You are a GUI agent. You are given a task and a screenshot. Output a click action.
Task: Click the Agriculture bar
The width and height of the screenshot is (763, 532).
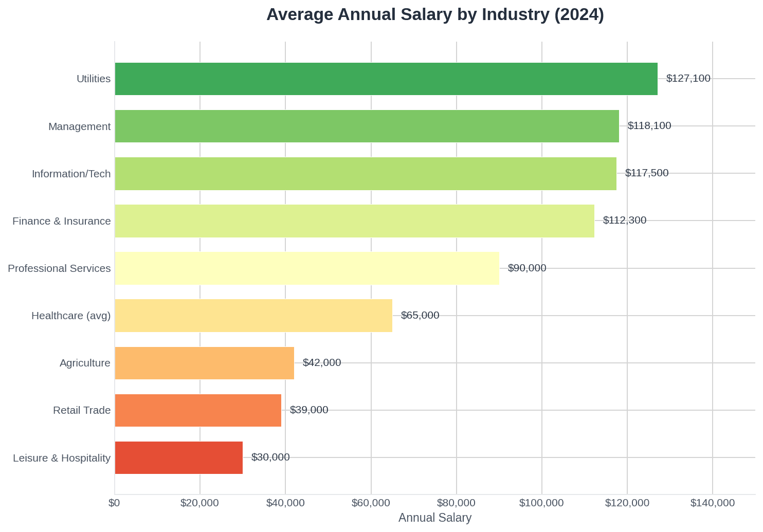205,363
